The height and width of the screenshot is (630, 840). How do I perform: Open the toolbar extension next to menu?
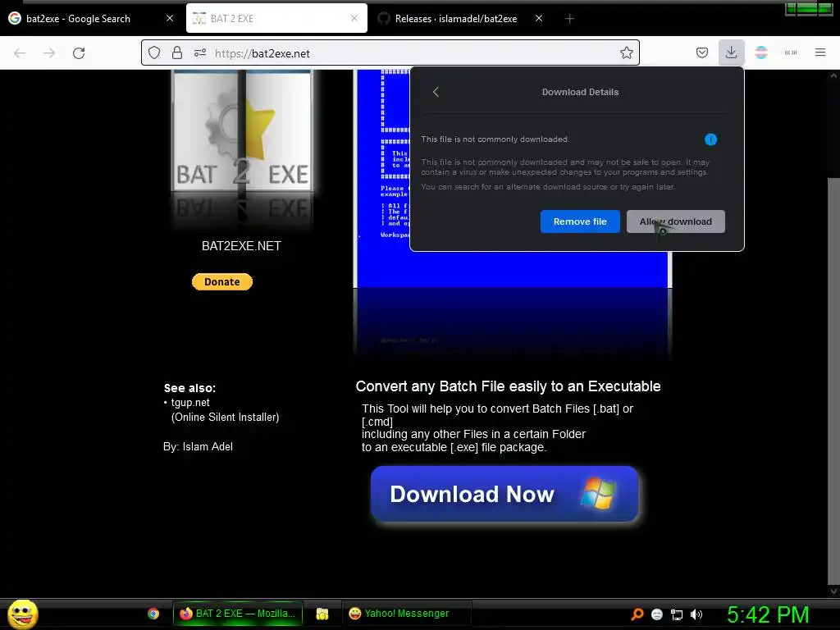pos(791,52)
